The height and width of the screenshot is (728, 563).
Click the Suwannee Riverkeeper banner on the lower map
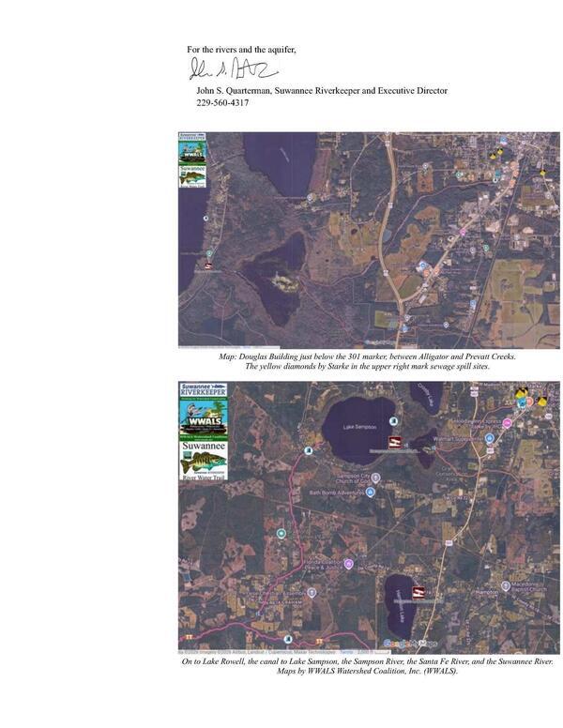(x=204, y=390)
